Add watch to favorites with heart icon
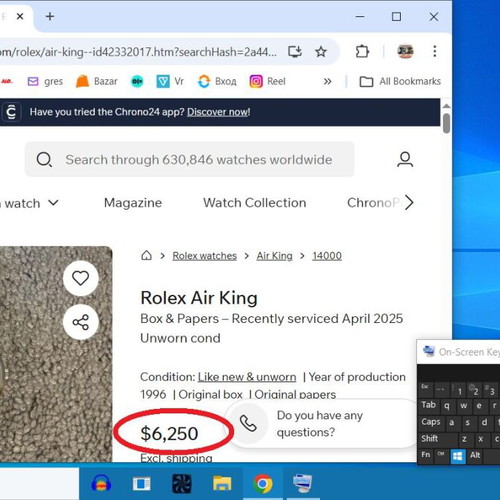The width and height of the screenshot is (500, 500). point(81,278)
